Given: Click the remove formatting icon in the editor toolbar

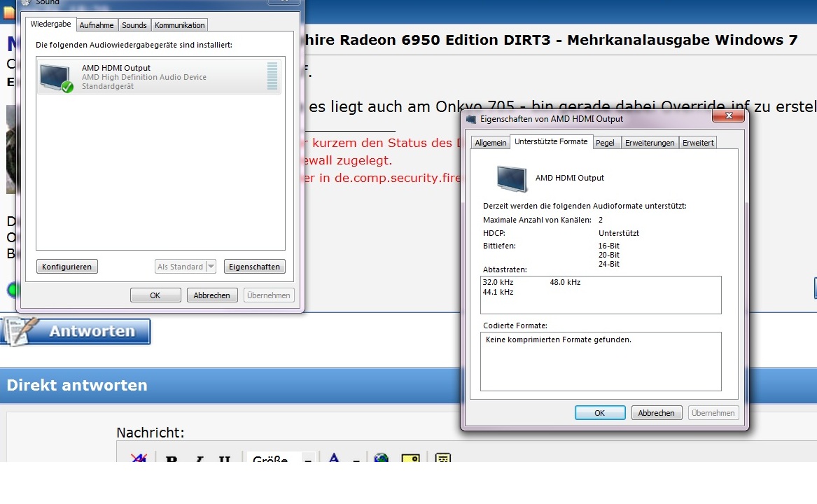Looking at the screenshot, I should 139,458.
